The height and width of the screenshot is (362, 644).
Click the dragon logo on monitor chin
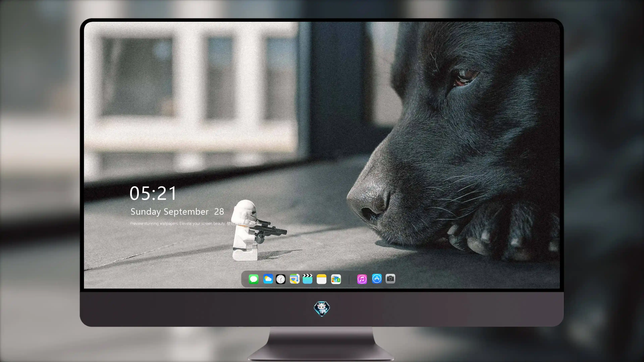pos(322,309)
